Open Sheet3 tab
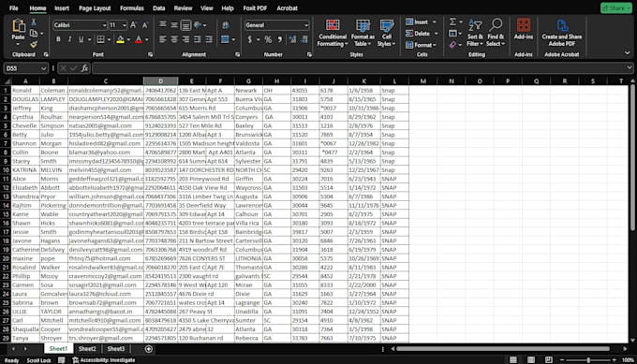This screenshot has height=364, width=637. click(x=116, y=349)
